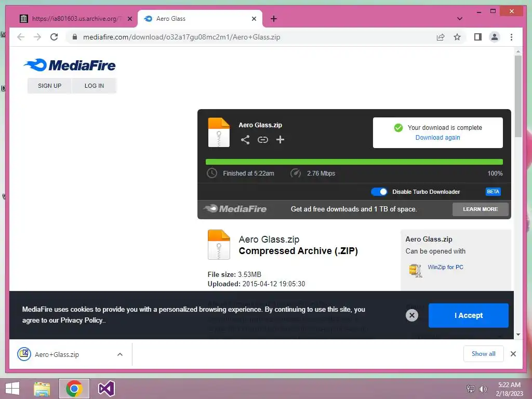This screenshot has height=399, width=532.
Task: Click the volume speaker tray icon
Action: click(x=483, y=389)
